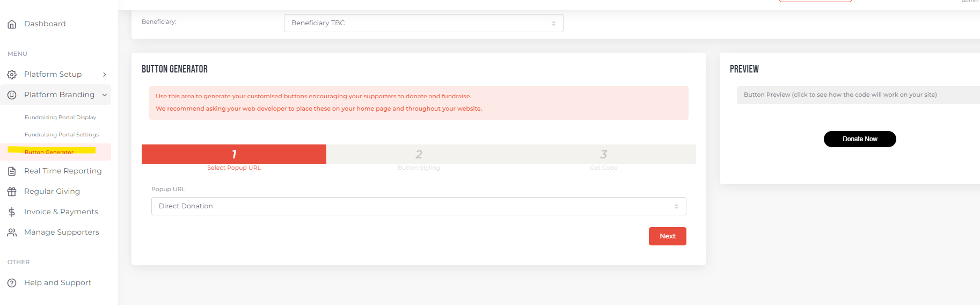The width and height of the screenshot is (980, 305).
Task: Collapse the Platform Branding submenu chevron
Action: pyautogui.click(x=105, y=95)
